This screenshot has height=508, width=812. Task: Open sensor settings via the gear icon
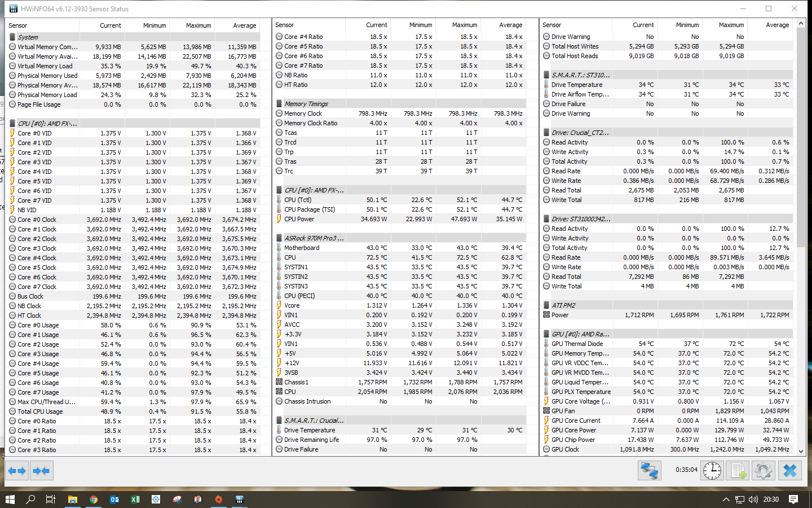pos(764,471)
